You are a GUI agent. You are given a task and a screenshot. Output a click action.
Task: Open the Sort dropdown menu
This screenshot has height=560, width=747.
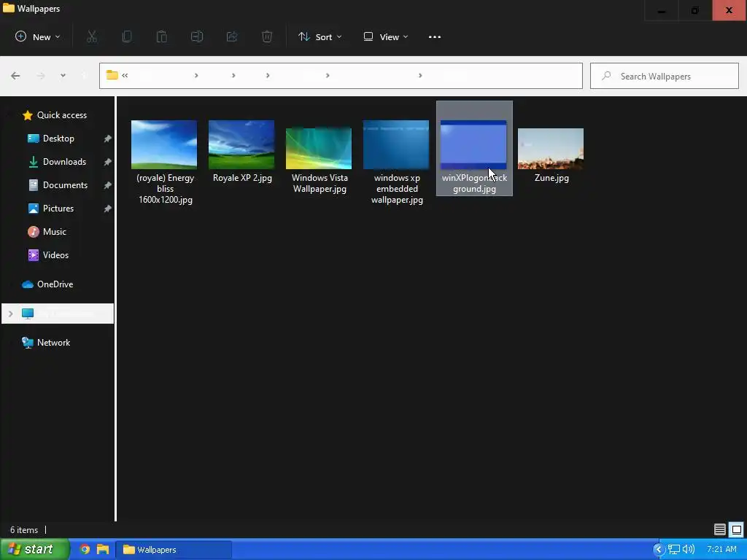click(x=320, y=36)
